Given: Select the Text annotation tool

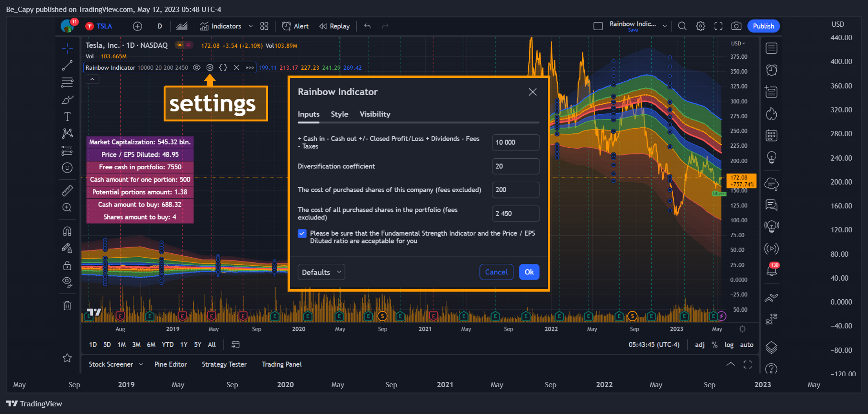Looking at the screenshot, I should pos(67,116).
